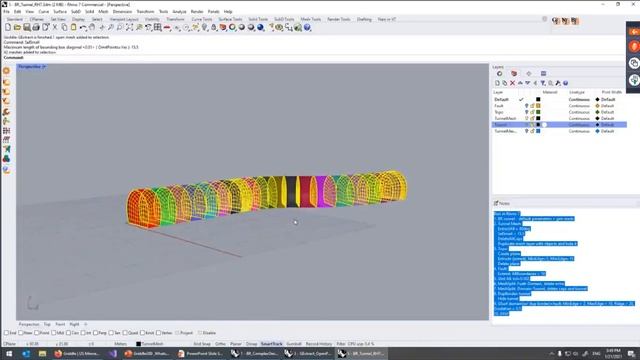Toggle visibility bulb for Fault layer
640x360 pixels.
coord(527,106)
